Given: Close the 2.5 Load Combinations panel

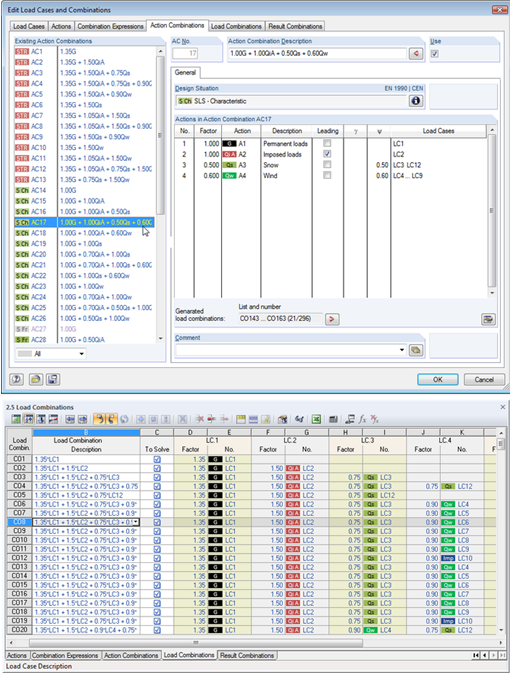Looking at the screenshot, I should pos(503,407).
